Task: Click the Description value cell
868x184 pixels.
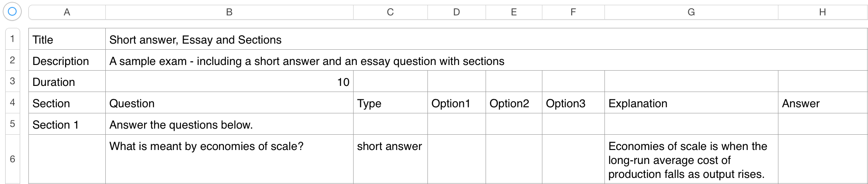Action: [x=306, y=61]
